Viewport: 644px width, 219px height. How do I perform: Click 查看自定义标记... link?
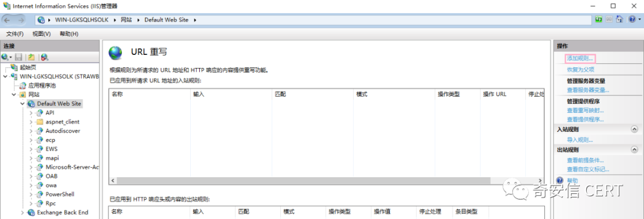588,169
